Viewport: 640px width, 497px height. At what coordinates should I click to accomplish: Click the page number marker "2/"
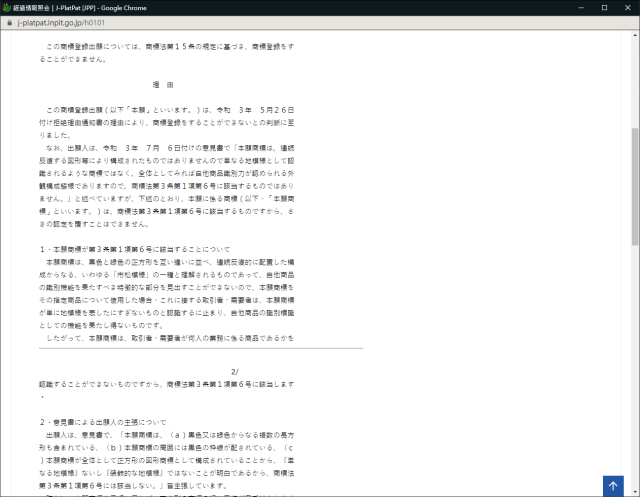point(235,372)
